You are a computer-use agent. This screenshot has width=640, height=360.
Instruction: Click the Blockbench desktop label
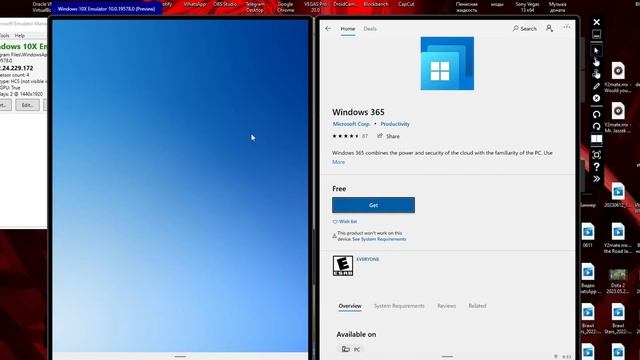tap(376, 4)
